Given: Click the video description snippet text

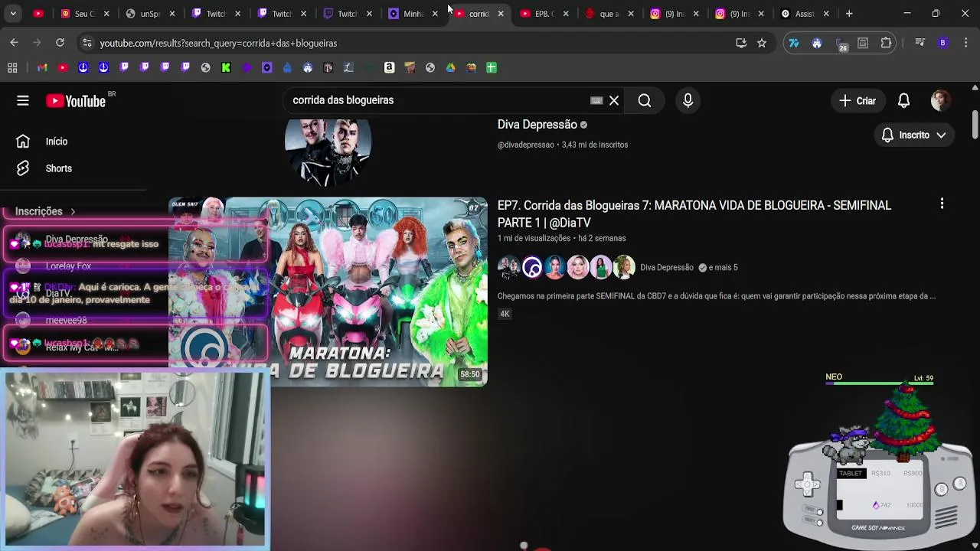Looking at the screenshot, I should click(716, 296).
